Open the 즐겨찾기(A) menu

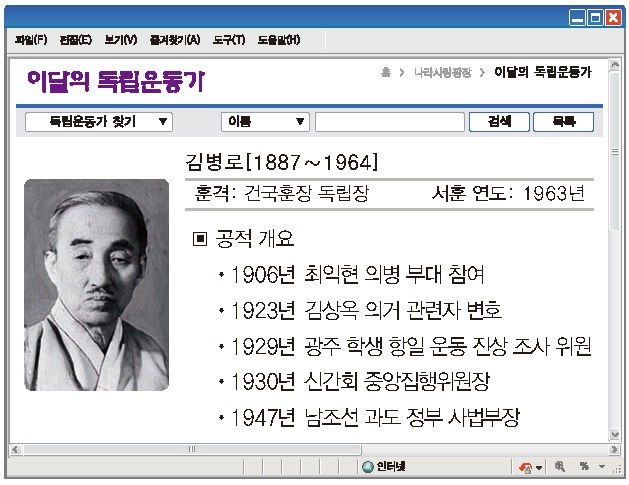175,40
